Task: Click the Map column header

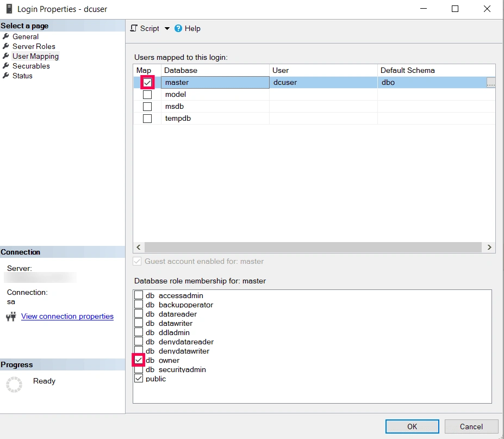Action: [x=147, y=70]
